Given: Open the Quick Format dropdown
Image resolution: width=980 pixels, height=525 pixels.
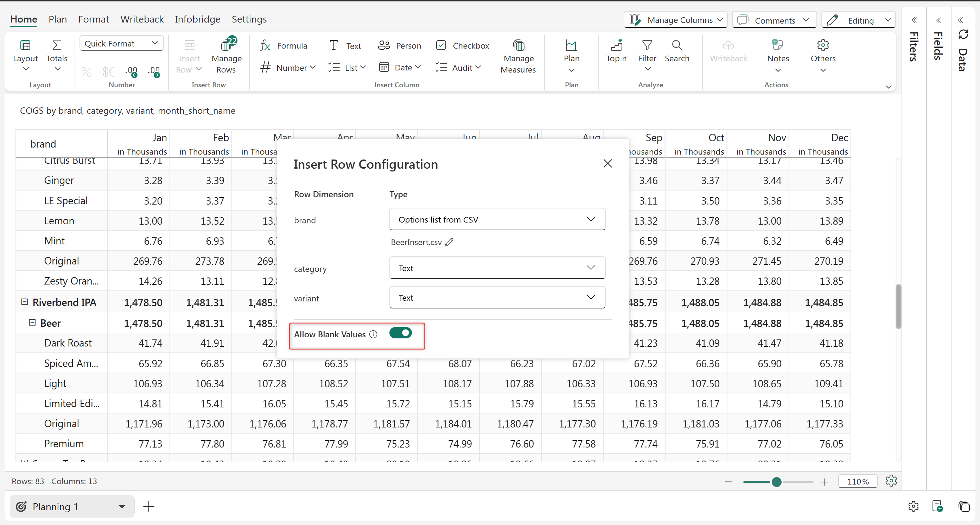Looking at the screenshot, I should [x=121, y=43].
